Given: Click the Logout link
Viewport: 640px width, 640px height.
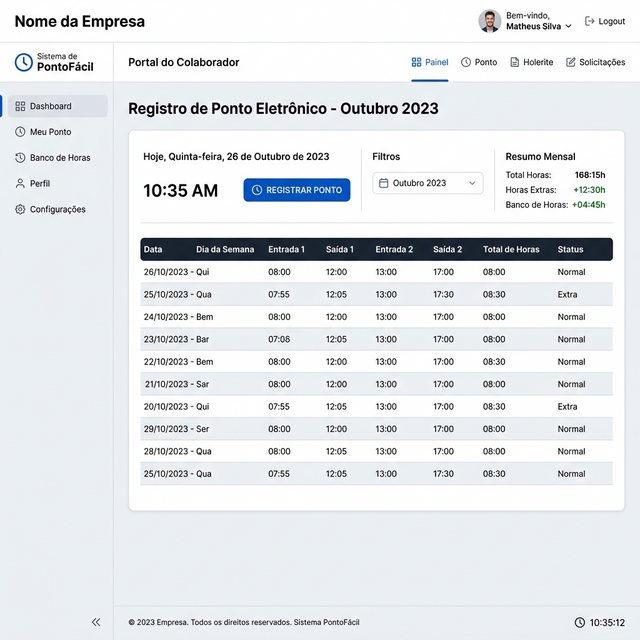Looking at the screenshot, I should 605,21.
